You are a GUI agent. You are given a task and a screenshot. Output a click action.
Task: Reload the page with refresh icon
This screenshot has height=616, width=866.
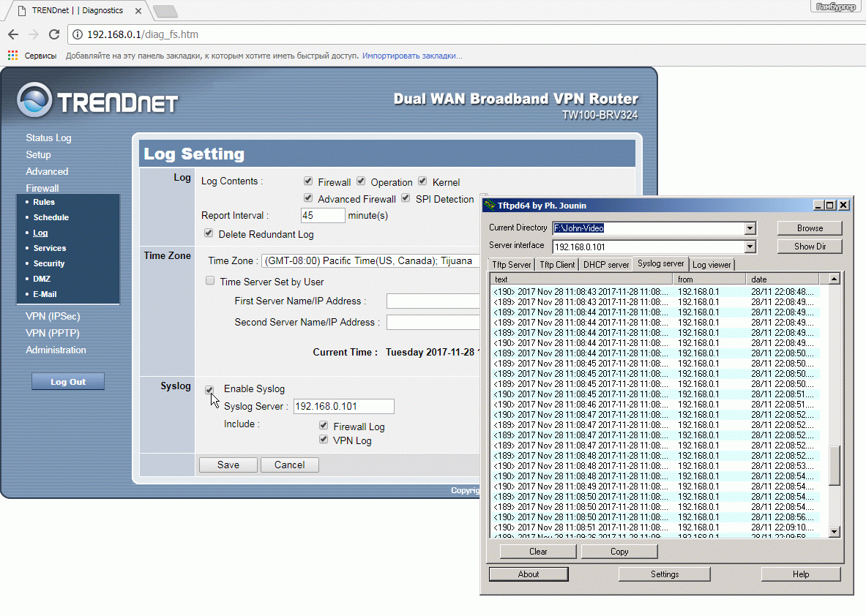click(x=54, y=34)
